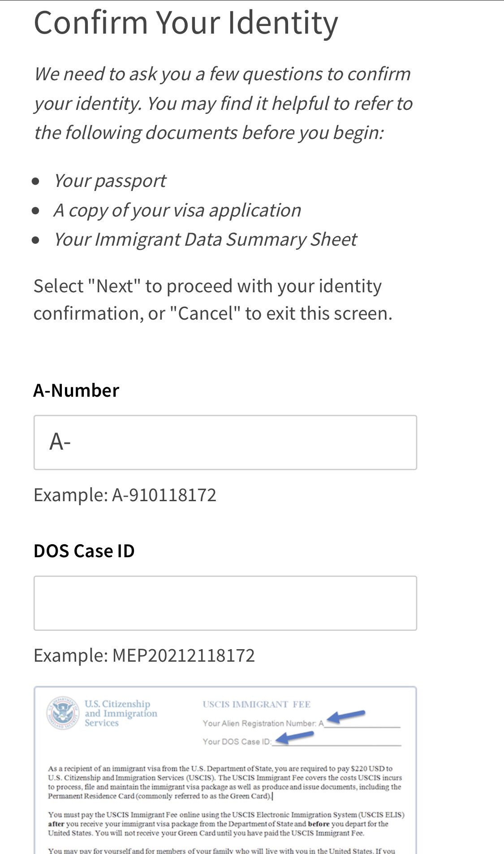This screenshot has height=854, width=504.
Task: Select the "Confirm Your Identity" heading
Action: (x=186, y=23)
